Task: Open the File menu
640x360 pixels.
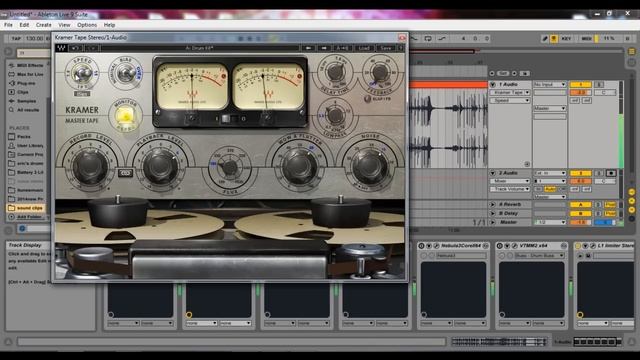Action: (8, 25)
